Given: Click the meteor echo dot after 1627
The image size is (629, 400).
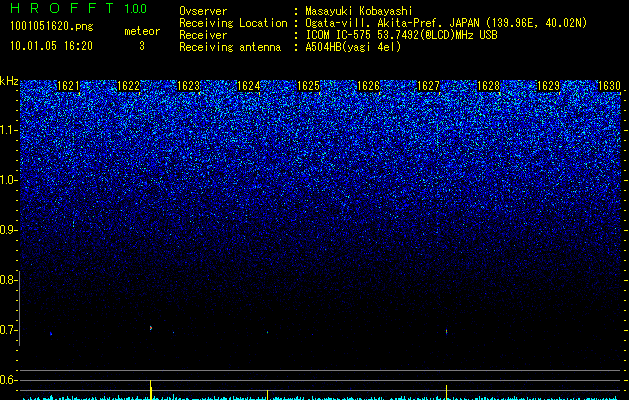Looking at the screenshot, I should [446, 331].
